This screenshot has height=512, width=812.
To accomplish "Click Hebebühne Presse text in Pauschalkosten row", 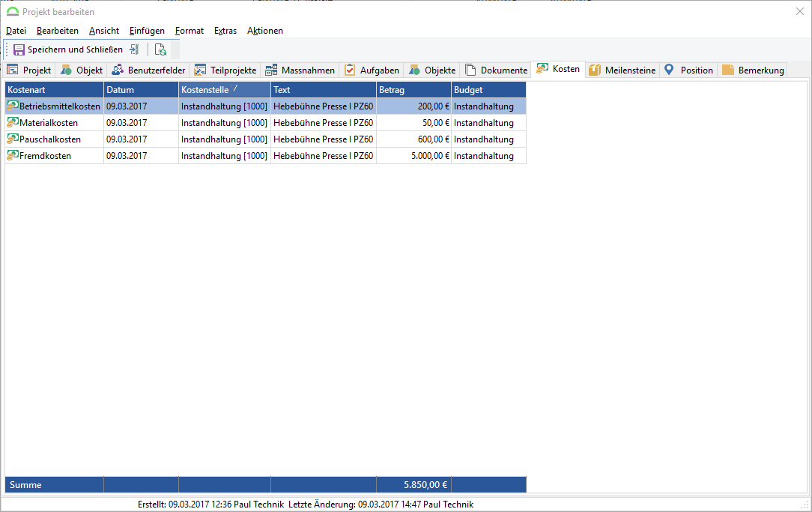I will pyautogui.click(x=323, y=139).
